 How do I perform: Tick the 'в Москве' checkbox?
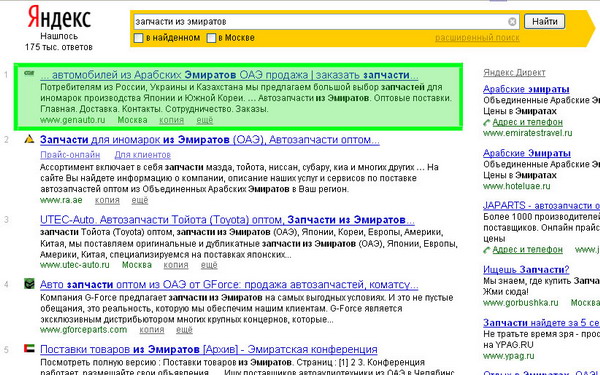(211, 38)
